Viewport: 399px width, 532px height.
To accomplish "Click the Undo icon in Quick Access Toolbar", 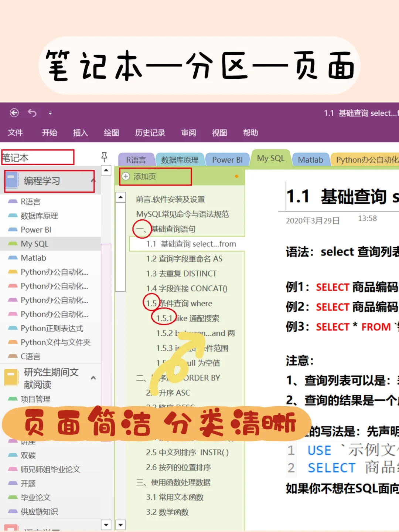I will click(x=32, y=113).
